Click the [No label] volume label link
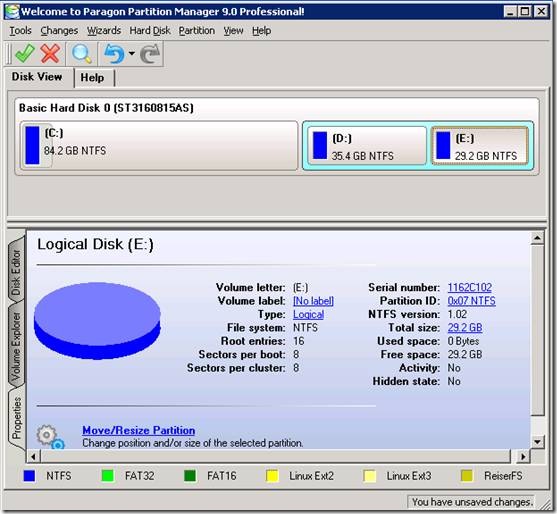Screen dimensions: 557x514 point(313,301)
